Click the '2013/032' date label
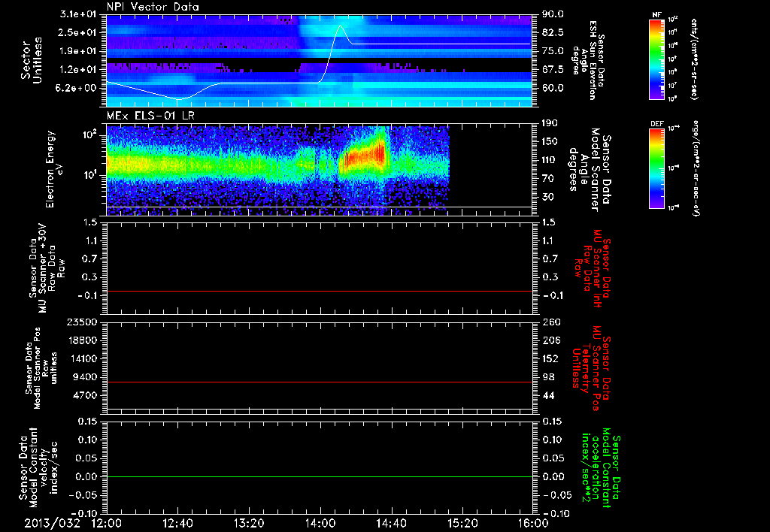Viewport: 770px width, 532px height. pyautogui.click(x=52, y=523)
